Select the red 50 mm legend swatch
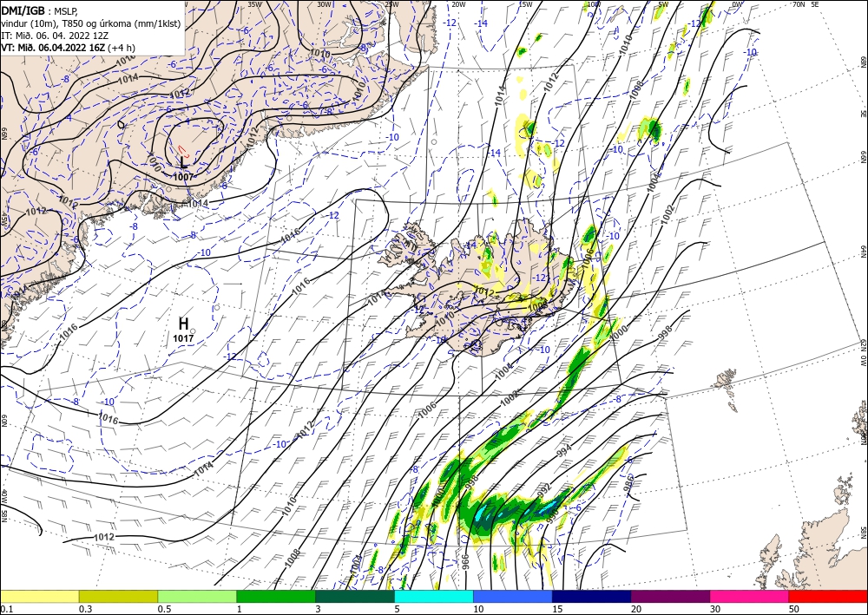Image resolution: width=868 pixels, height=615 pixels. coord(828,596)
